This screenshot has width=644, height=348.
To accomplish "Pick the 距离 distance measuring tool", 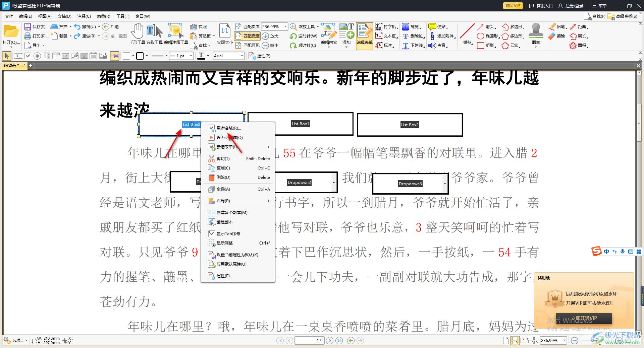I will pos(579,26).
